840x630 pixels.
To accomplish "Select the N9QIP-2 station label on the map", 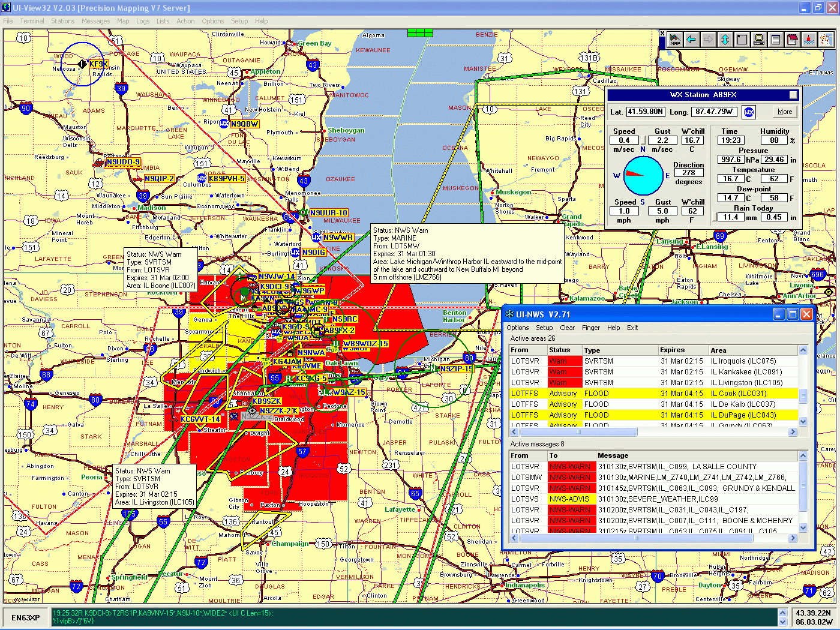I will (159, 178).
